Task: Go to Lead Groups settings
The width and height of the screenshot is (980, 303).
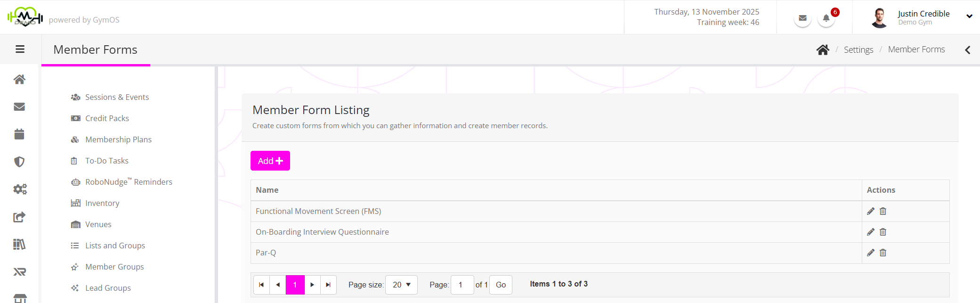Action: [x=108, y=288]
